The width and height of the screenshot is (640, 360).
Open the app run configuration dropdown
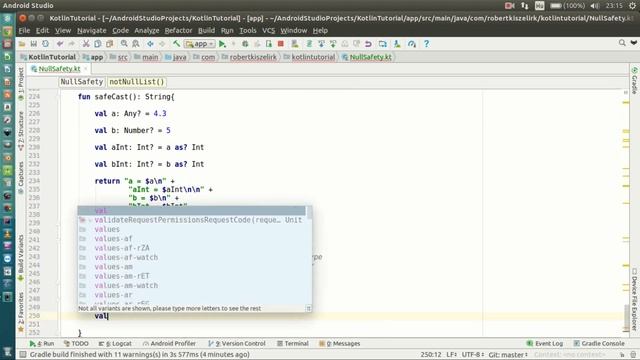click(200, 44)
